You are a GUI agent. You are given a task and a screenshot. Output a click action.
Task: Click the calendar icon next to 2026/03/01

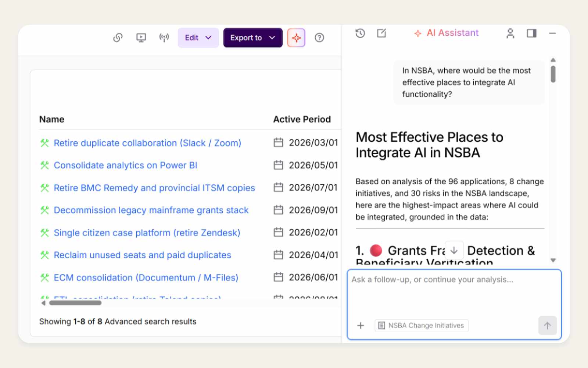point(279,142)
